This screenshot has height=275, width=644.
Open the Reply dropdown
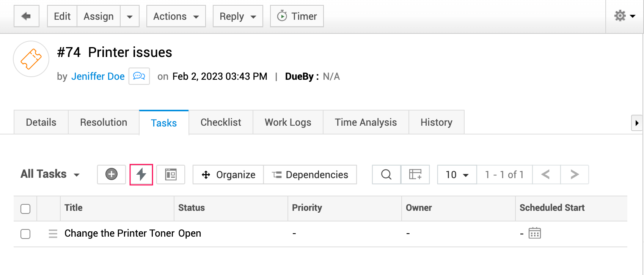[238, 16]
